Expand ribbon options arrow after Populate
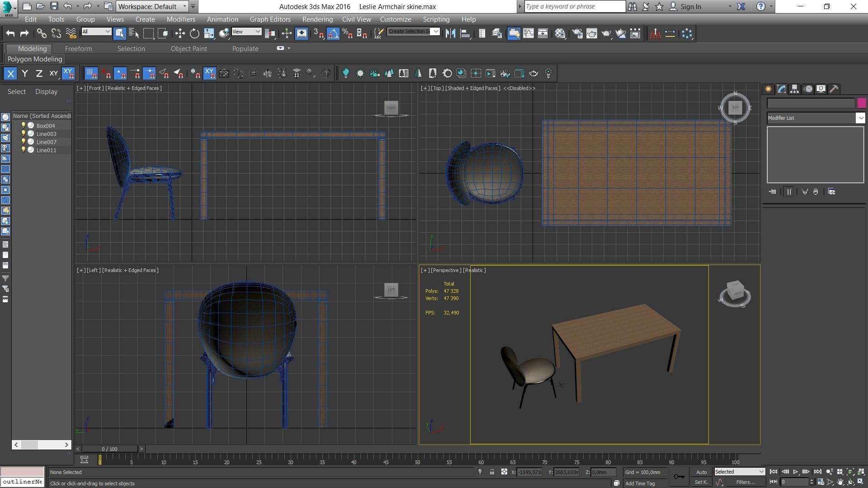Image resolution: width=868 pixels, height=488 pixels. click(289, 48)
